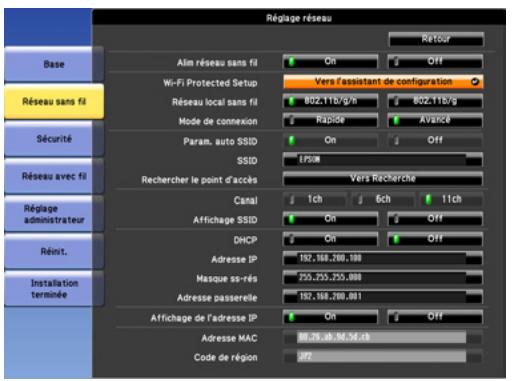Click the Adresse MAC value
The image size is (512, 381).
point(382,337)
